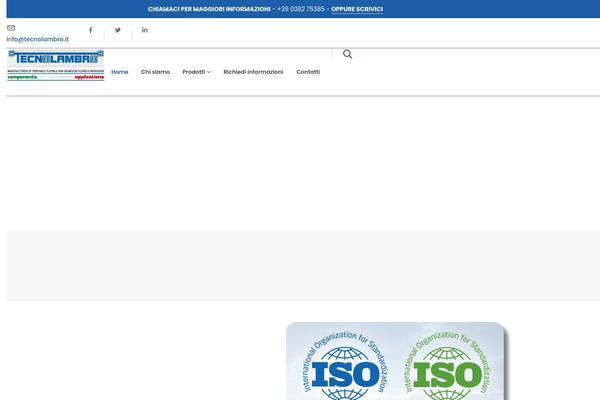Go to the Home menu item

[119, 72]
